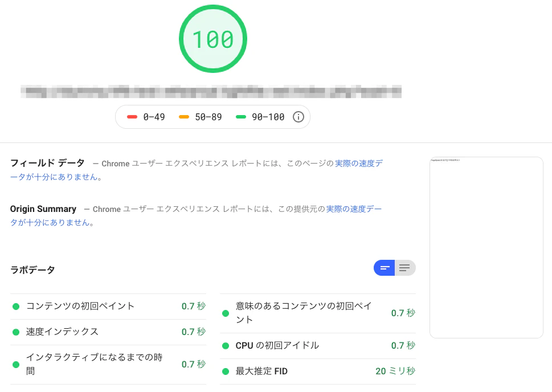Click the score legend info icon
Viewport: 552px width, 392px height.
tap(298, 117)
